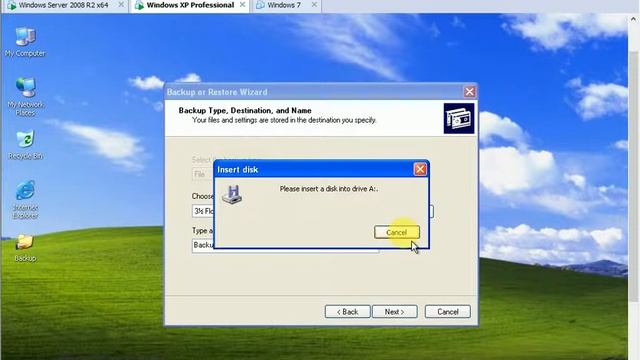
Task: Click the wizard's Cancel button
Action: coord(448,311)
